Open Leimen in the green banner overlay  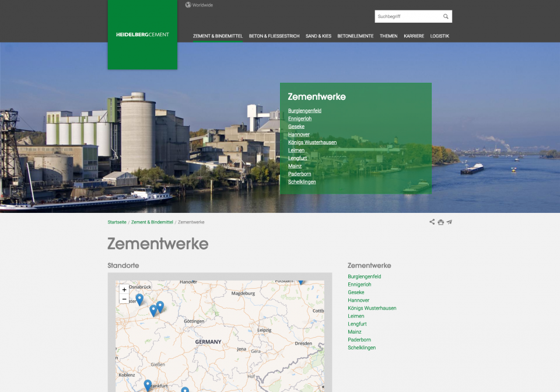click(296, 150)
